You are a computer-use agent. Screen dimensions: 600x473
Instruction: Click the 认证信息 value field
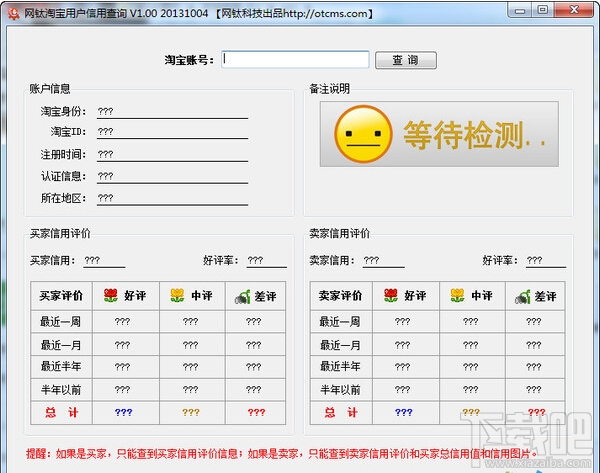[172, 176]
